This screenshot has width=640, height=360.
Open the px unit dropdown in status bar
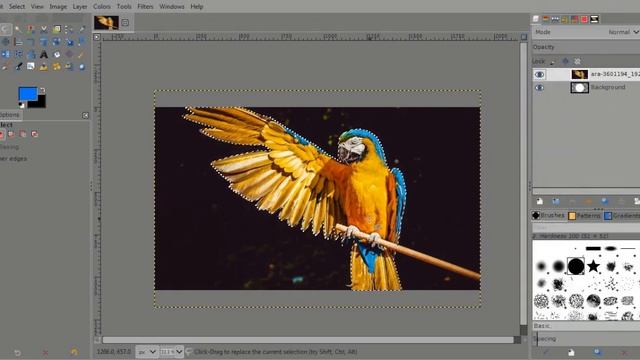tap(147, 351)
